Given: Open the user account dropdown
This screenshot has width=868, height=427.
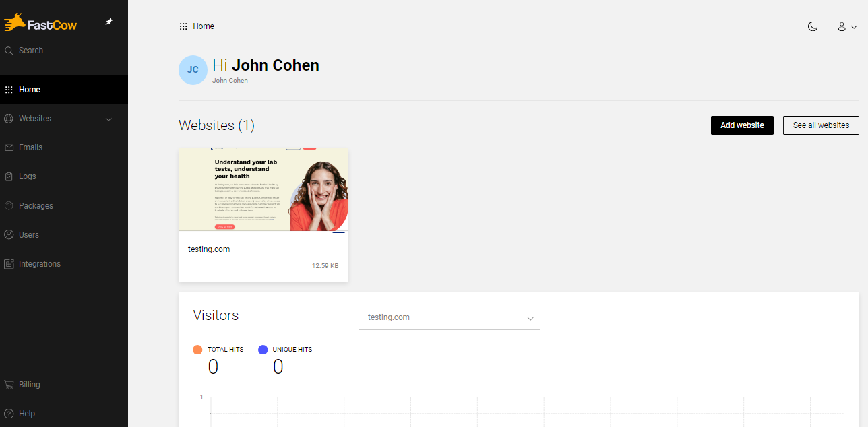Looking at the screenshot, I should [847, 27].
